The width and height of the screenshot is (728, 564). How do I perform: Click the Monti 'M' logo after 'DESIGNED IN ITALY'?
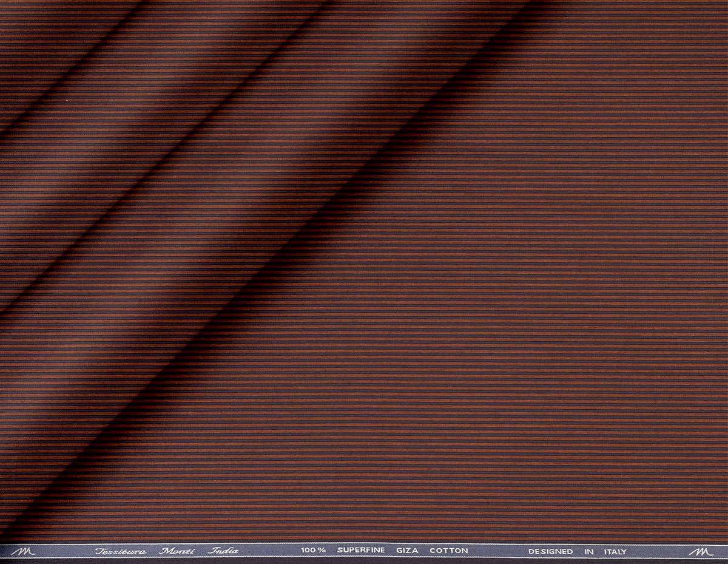(701, 552)
